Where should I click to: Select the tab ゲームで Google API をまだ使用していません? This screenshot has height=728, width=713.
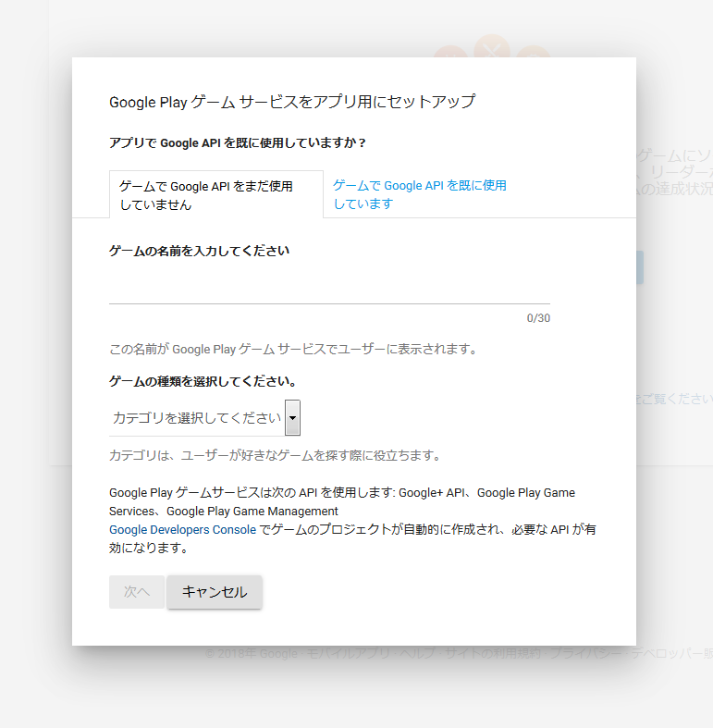[x=215, y=194]
